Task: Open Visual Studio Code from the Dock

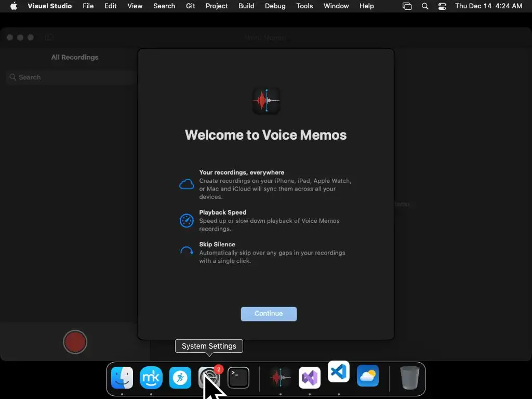Action: tap(339, 372)
